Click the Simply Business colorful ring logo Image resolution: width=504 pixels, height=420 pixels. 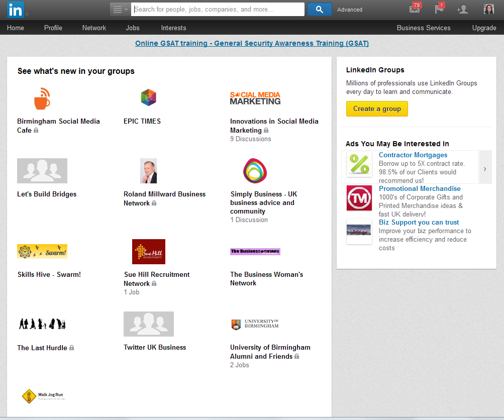(x=255, y=171)
